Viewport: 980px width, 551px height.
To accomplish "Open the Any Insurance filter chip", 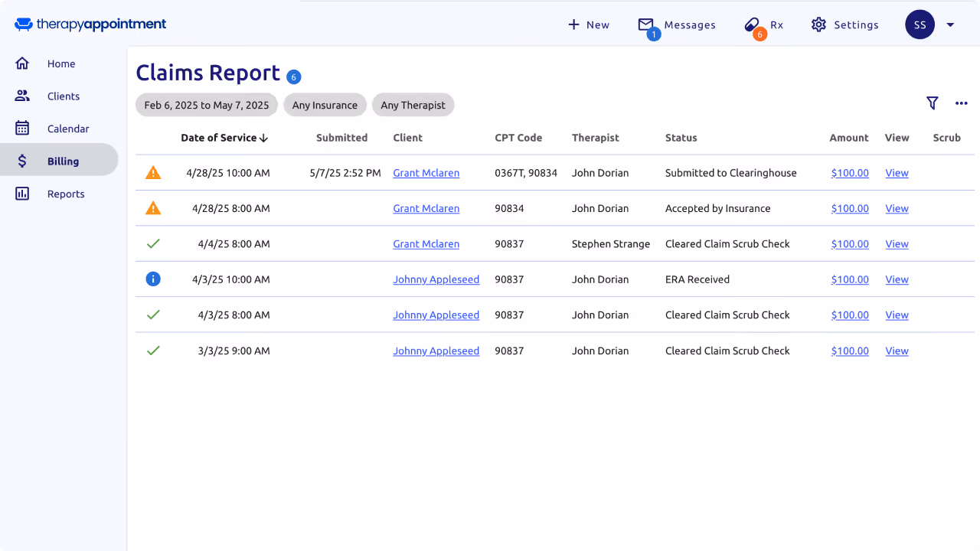I will click(325, 105).
